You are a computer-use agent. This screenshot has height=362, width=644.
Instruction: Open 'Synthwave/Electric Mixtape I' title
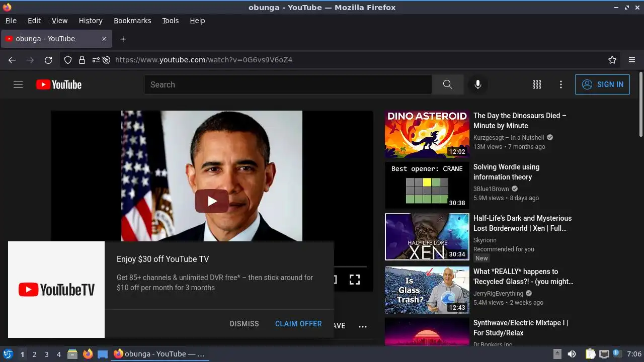(x=521, y=328)
